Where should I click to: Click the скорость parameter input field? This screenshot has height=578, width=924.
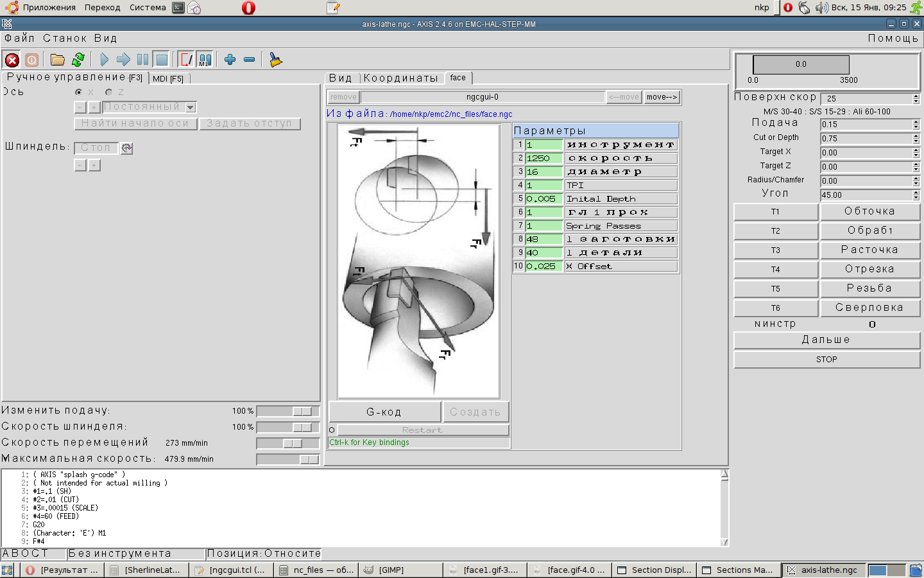tap(543, 158)
